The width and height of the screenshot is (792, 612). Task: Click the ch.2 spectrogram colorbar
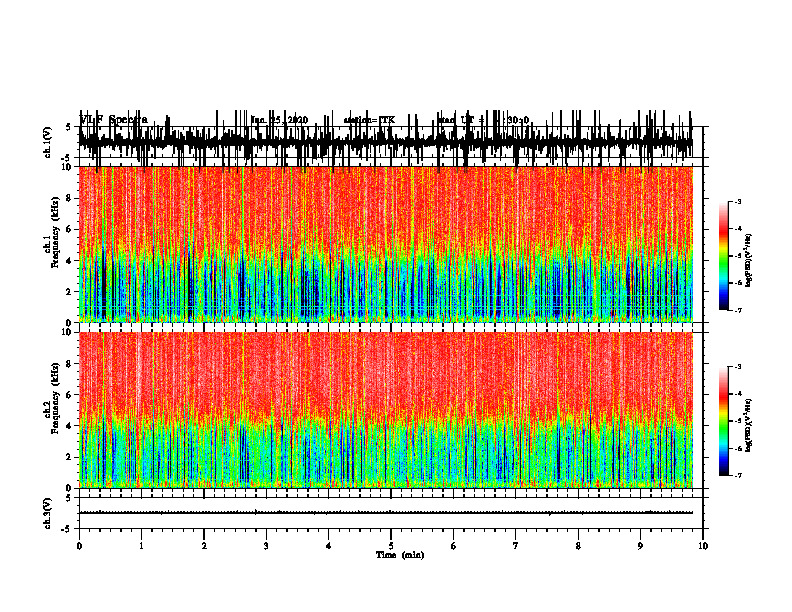pyautogui.click(x=724, y=421)
